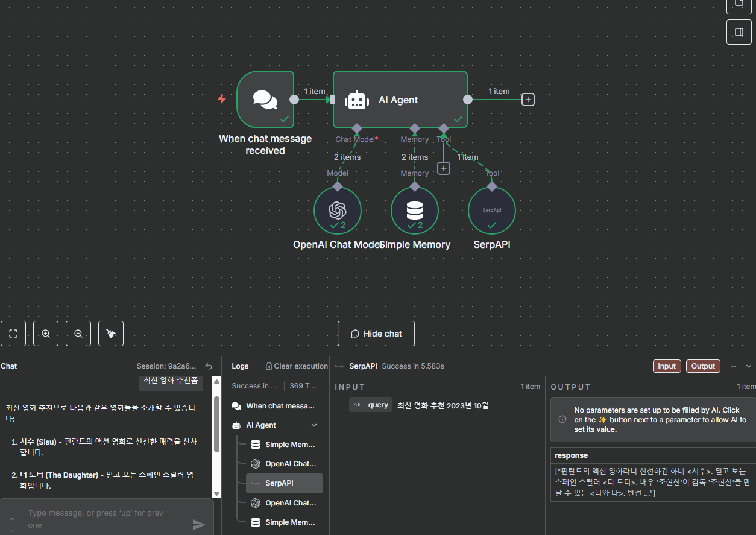This screenshot has width=756, height=535.
Task: Open the Simple Memory node on canvas
Action: pyautogui.click(x=415, y=211)
